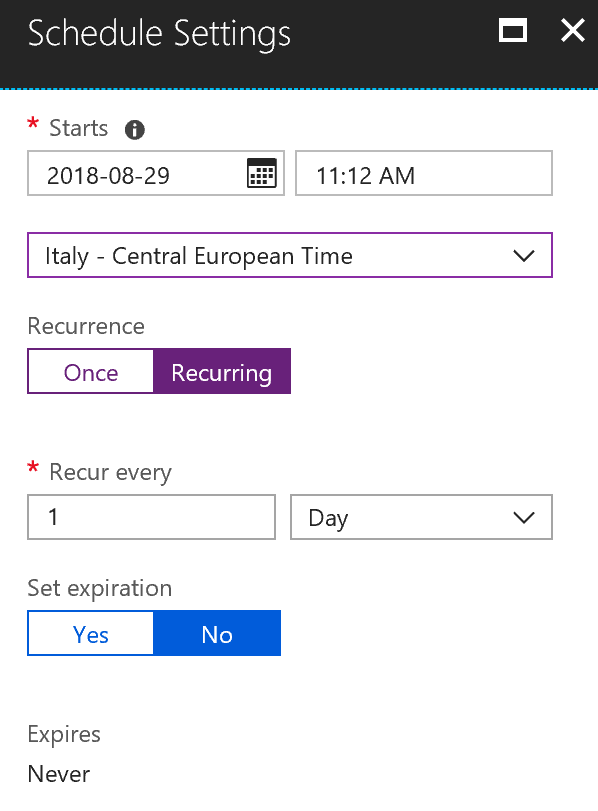Image resolution: width=598 pixels, height=811 pixels.
Task: Click the time zone dropdown chevron arrow
Action: 524,256
